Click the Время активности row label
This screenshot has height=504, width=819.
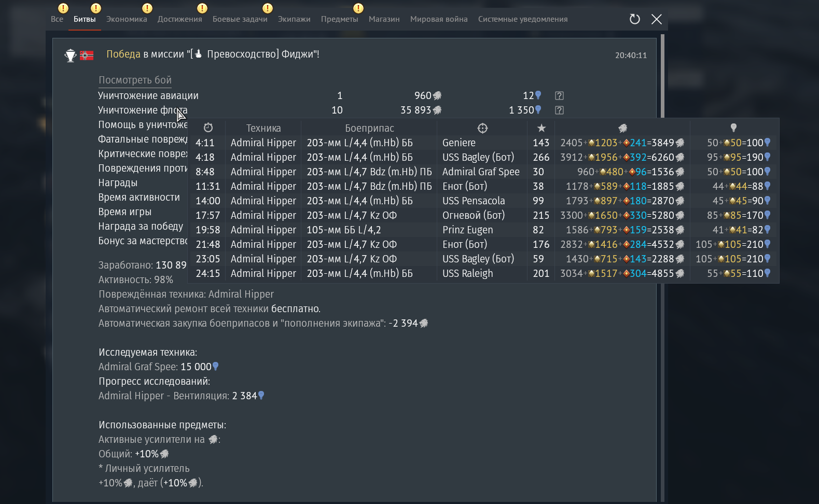tap(139, 197)
